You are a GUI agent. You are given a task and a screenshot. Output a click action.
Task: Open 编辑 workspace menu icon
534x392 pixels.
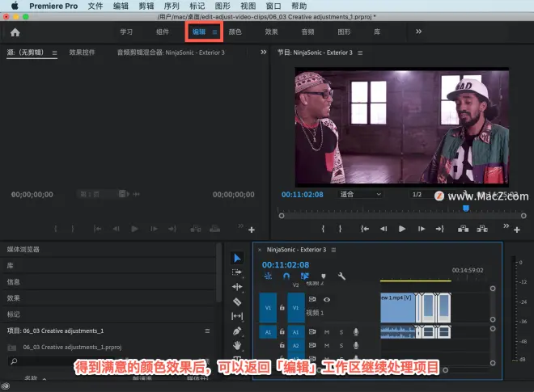click(214, 32)
